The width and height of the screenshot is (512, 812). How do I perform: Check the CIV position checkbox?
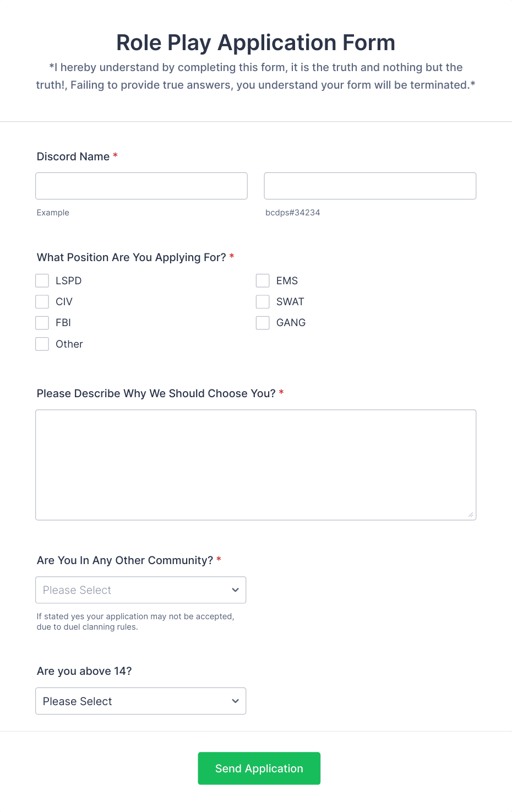tap(42, 302)
